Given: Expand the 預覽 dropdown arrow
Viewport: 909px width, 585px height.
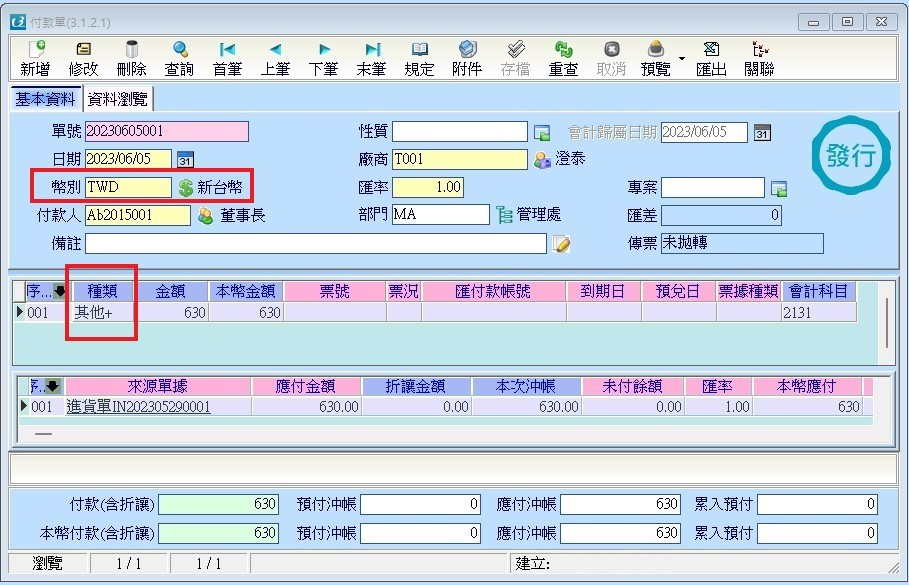Looking at the screenshot, I should pyautogui.click(x=682, y=59).
